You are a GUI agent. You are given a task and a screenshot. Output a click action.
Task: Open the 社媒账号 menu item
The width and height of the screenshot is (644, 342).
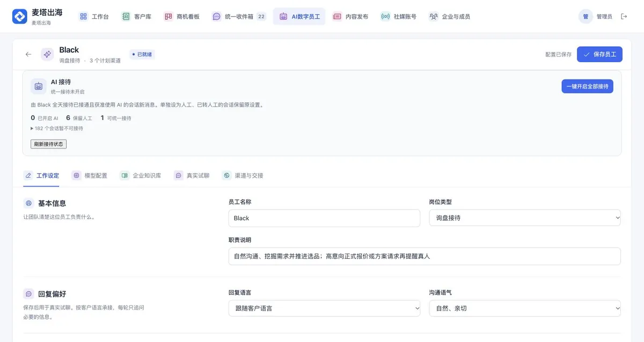click(398, 17)
